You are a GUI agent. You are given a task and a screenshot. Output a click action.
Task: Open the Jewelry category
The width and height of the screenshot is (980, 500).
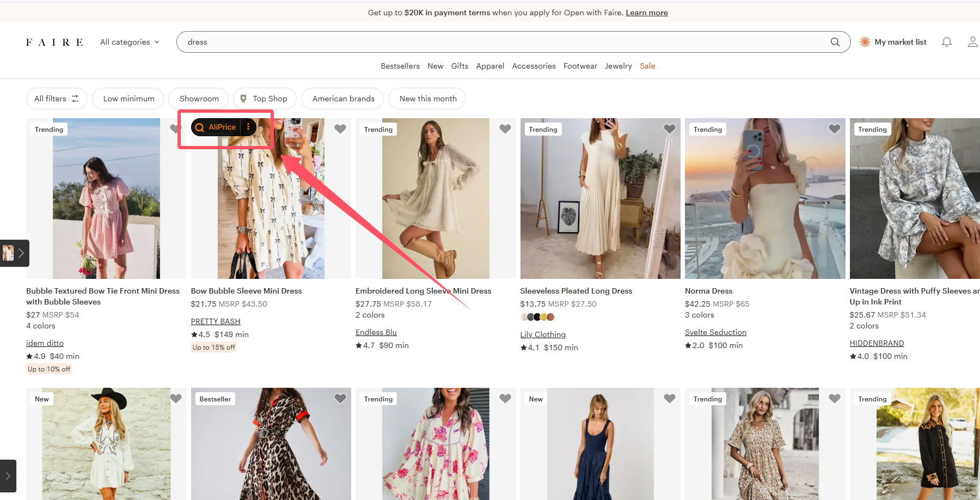coord(618,66)
